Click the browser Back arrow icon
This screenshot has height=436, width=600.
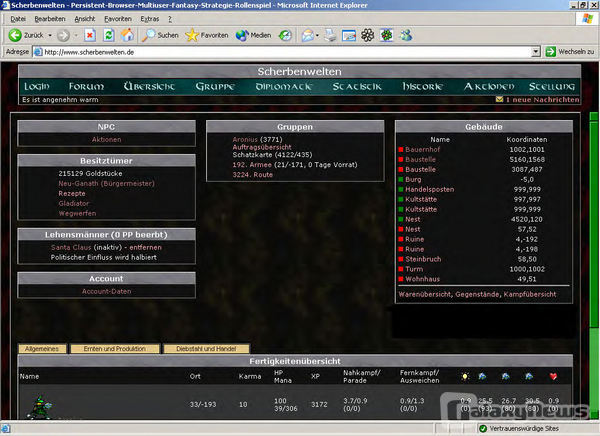click(12, 34)
